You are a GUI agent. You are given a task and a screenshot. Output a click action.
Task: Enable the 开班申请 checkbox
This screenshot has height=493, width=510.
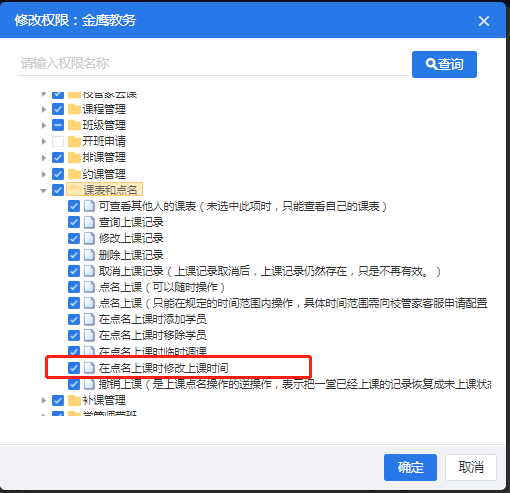click(58, 141)
